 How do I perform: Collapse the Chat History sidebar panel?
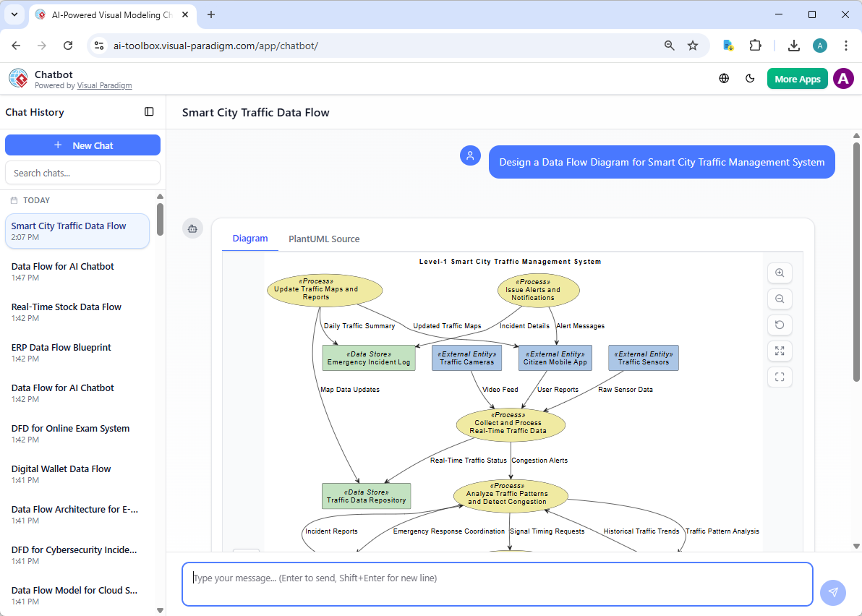pos(149,112)
